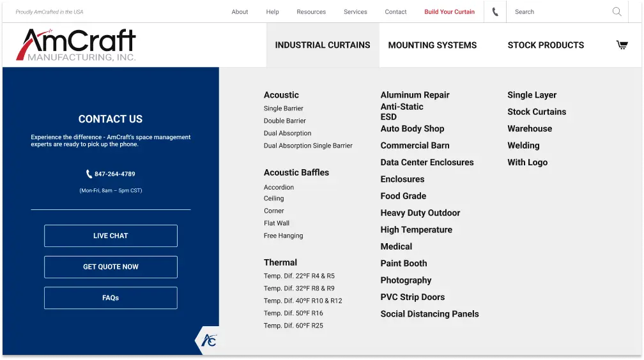Open the shopping cart icon
The height and width of the screenshot is (360, 644).
pyautogui.click(x=622, y=45)
